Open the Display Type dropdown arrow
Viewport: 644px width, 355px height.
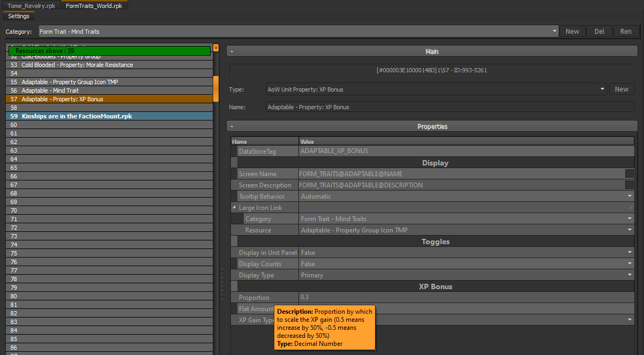pyautogui.click(x=630, y=275)
